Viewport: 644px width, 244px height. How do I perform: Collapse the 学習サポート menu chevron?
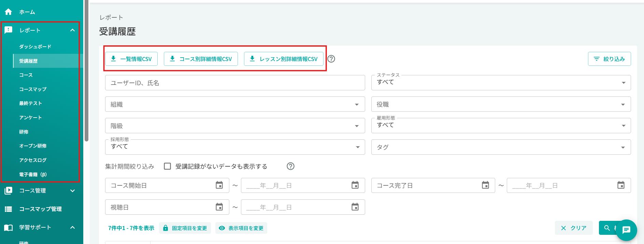72,227
